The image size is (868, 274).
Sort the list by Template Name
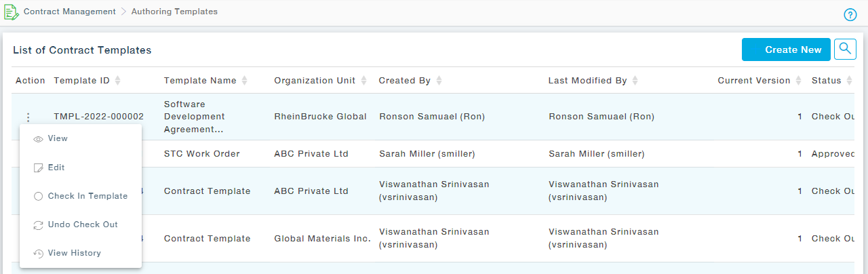[245, 81]
